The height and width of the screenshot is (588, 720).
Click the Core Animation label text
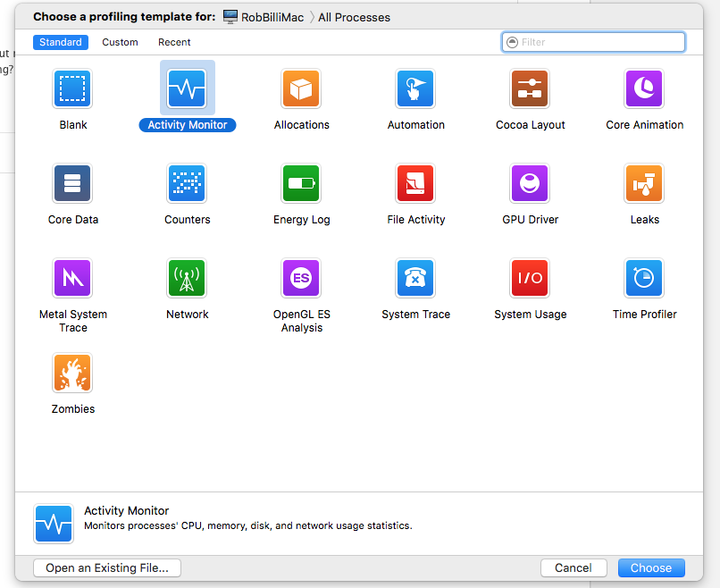(645, 125)
